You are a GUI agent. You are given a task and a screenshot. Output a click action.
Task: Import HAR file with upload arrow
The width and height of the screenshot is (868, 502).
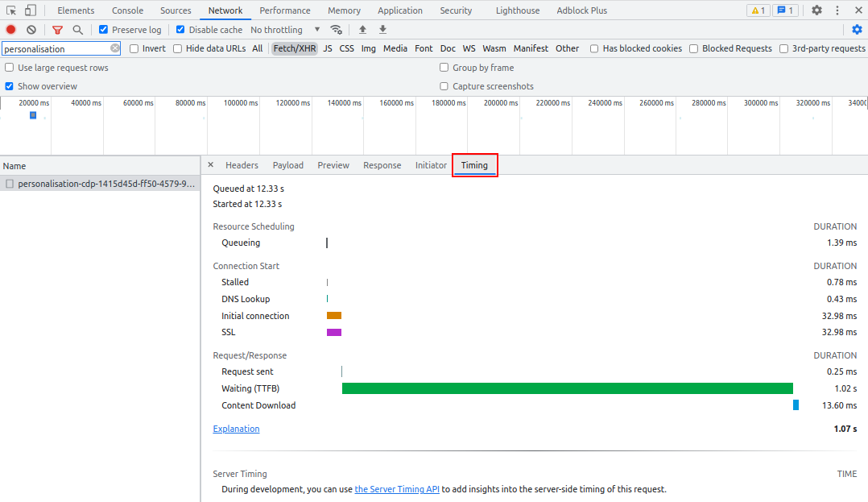click(362, 29)
